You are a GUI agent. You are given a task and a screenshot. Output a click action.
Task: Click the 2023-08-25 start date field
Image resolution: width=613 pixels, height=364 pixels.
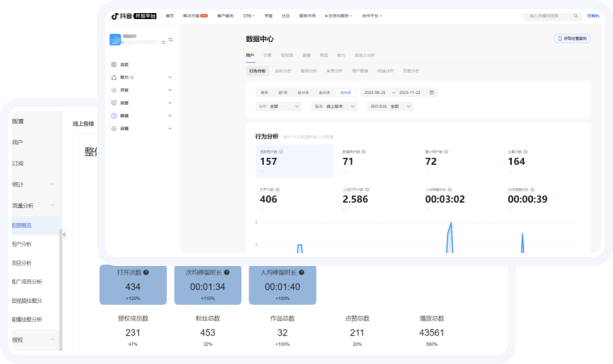click(375, 93)
